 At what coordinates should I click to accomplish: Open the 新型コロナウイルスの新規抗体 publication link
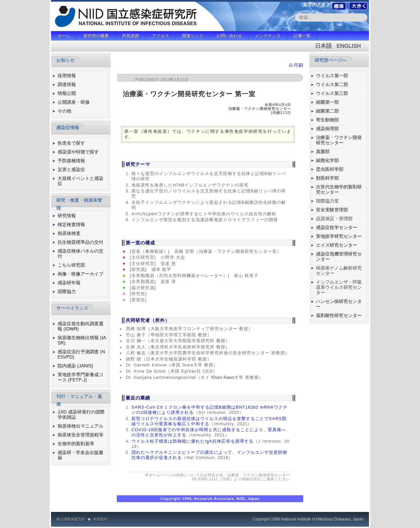(209, 421)
